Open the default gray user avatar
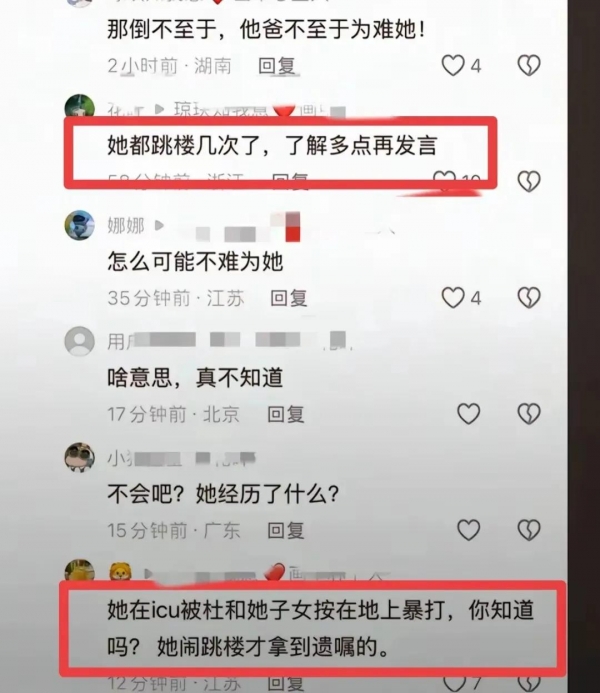This screenshot has width=600, height=693. [x=80, y=341]
